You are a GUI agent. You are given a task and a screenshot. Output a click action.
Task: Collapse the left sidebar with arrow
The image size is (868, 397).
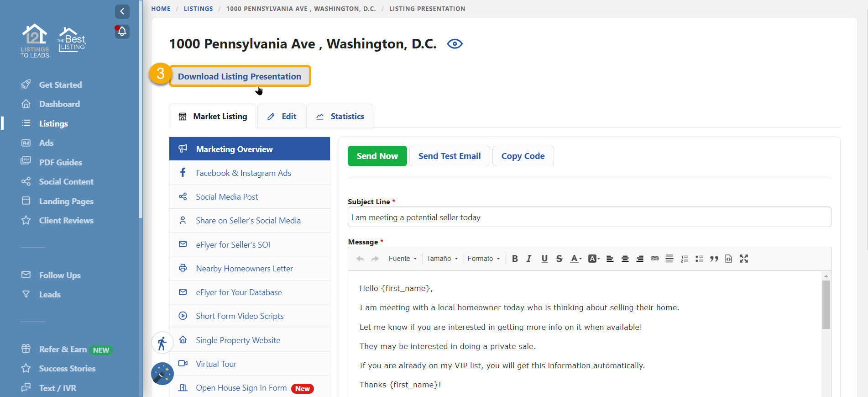pyautogui.click(x=122, y=11)
